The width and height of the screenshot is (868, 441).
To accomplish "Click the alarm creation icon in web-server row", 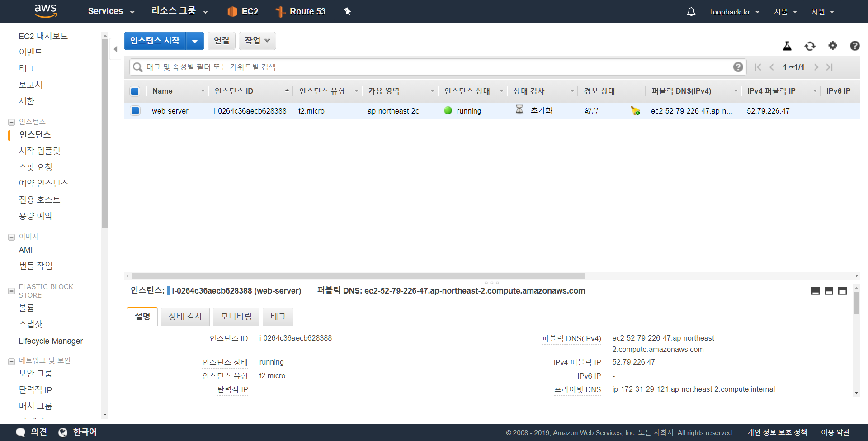I will (x=635, y=110).
